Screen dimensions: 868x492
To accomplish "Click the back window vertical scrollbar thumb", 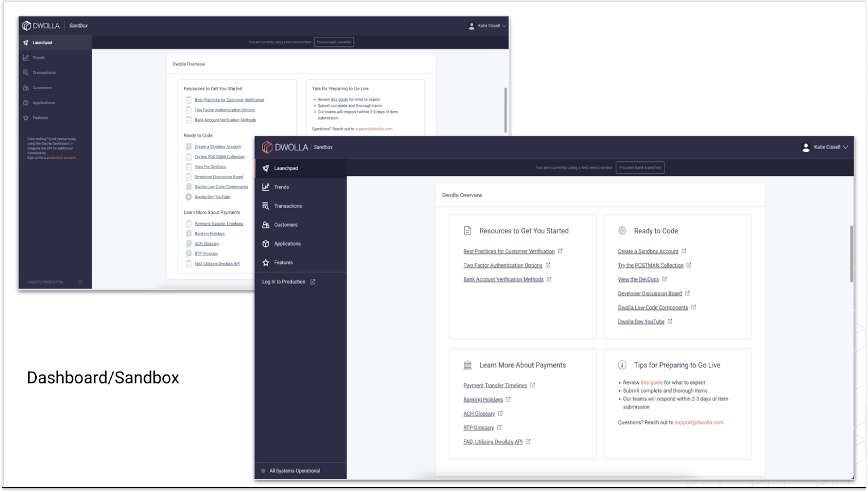I will tap(505, 110).
